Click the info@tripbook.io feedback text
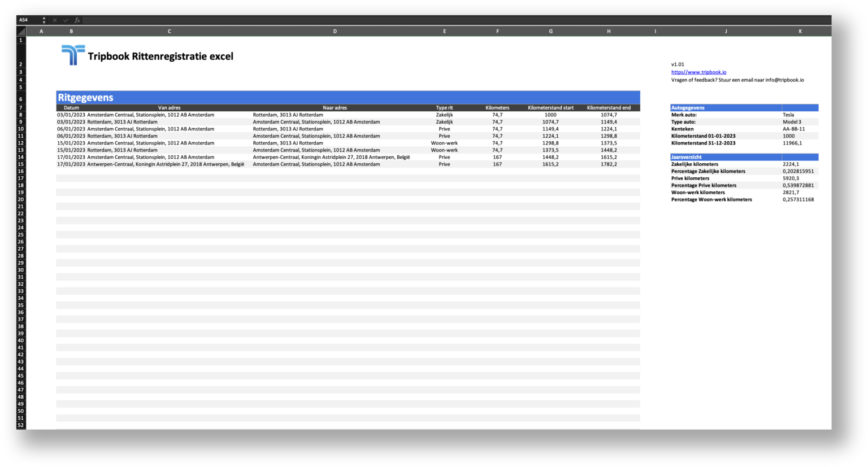The width and height of the screenshot is (868, 467). (737, 80)
